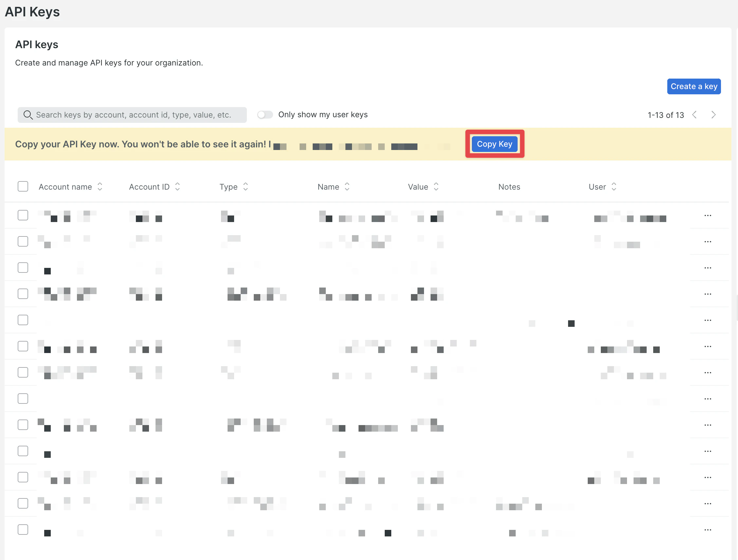Click the magnifying glass search icon
This screenshot has height=560, width=738.
28,115
